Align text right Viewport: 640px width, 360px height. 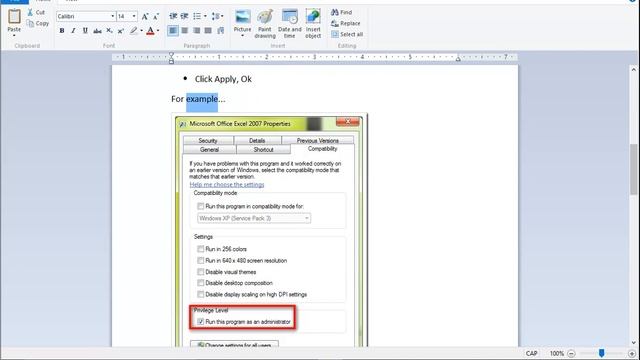click(x=197, y=31)
